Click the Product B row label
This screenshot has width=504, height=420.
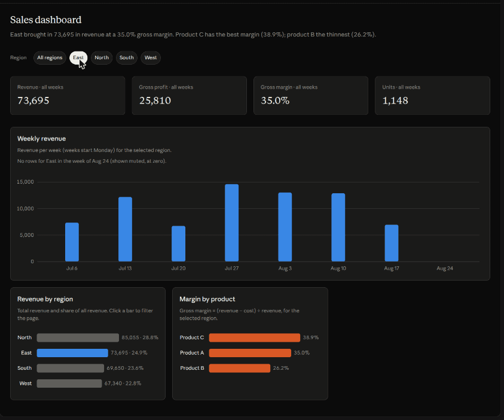(192, 368)
